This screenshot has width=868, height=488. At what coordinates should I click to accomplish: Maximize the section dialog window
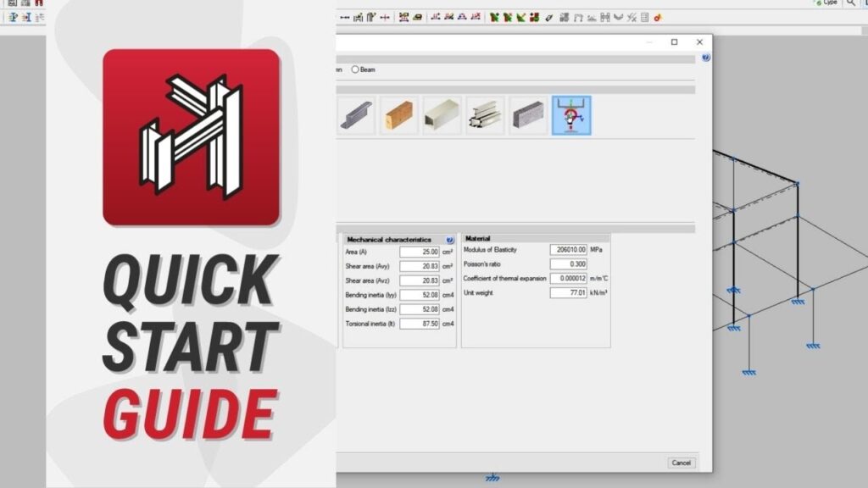674,42
